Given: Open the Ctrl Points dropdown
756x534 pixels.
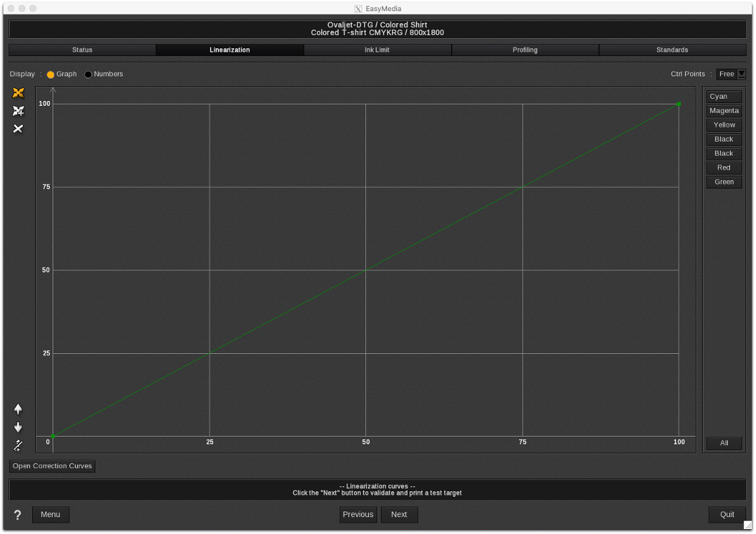Looking at the screenshot, I should (x=741, y=74).
